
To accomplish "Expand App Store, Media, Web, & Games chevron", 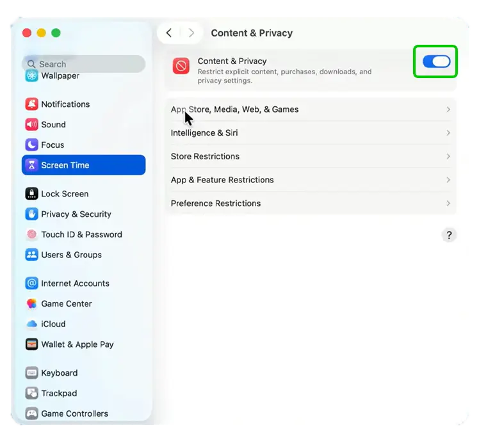I will [x=448, y=109].
